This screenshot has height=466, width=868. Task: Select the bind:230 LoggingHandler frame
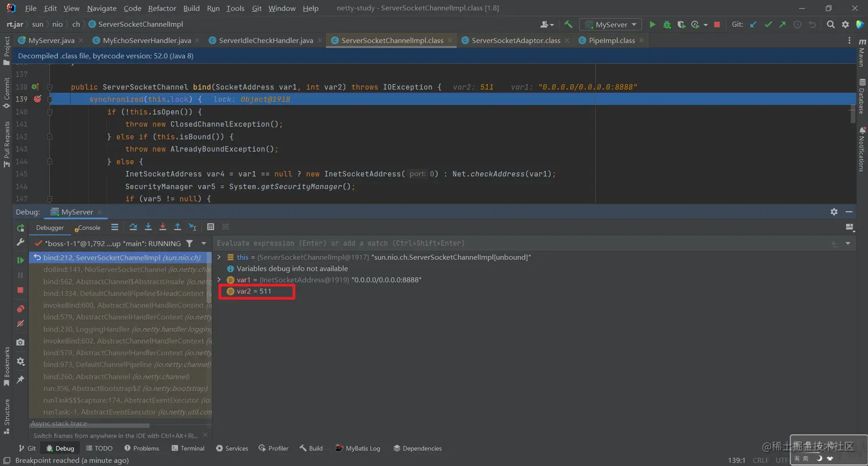121,329
